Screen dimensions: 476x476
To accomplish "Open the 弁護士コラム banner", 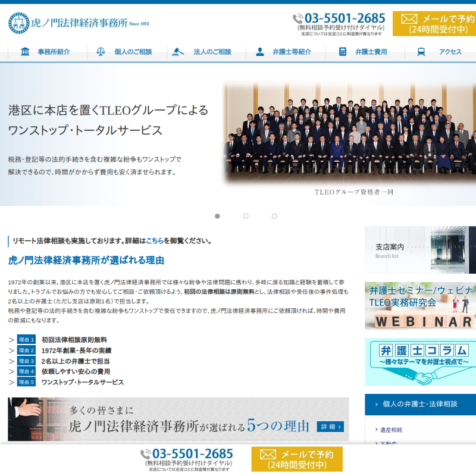I will 421,362.
